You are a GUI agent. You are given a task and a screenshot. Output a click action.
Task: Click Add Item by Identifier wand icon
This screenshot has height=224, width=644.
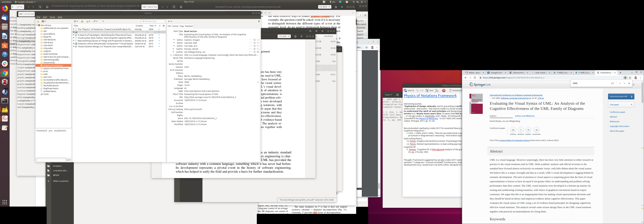(x=82, y=21)
